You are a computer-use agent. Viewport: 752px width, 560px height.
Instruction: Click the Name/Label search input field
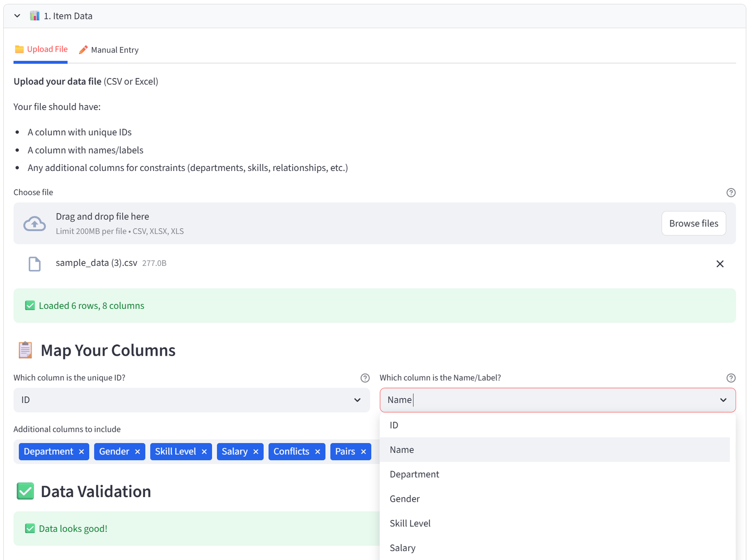coord(550,400)
